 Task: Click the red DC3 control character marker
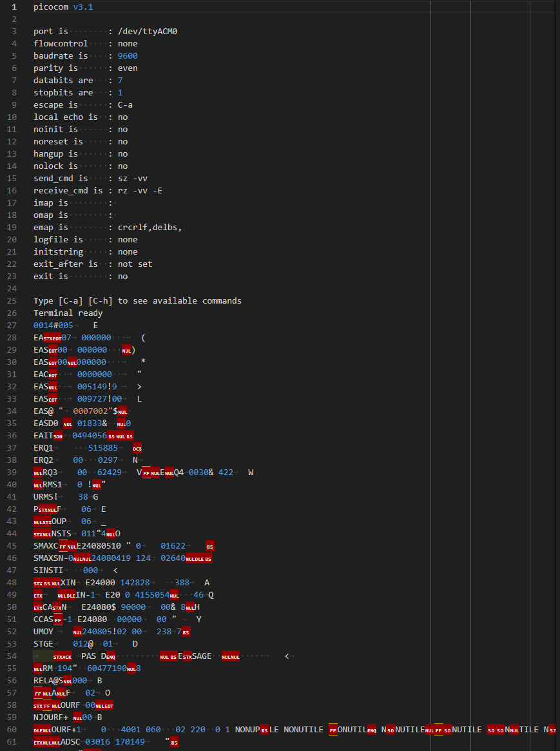click(x=137, y=448)
